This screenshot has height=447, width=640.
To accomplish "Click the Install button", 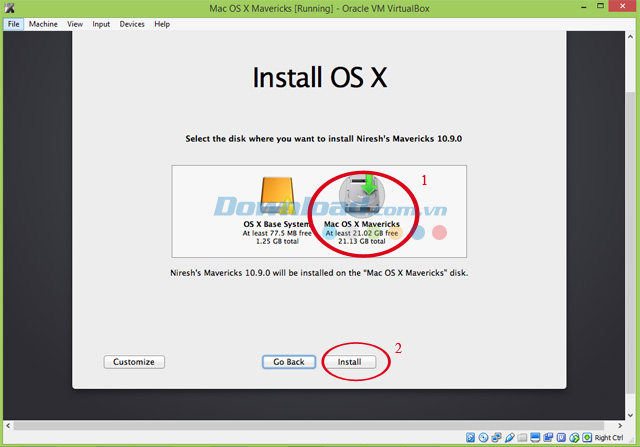I will (x=349, y=362).
